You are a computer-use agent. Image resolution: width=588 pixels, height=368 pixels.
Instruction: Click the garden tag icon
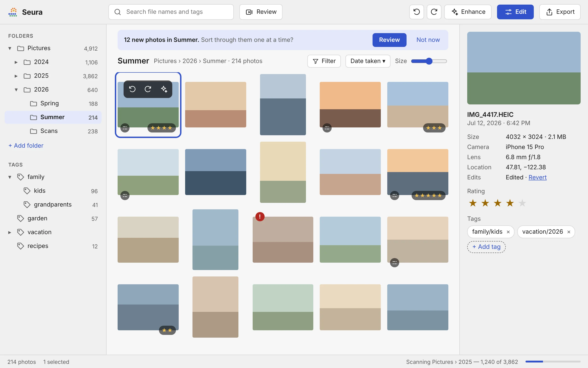21,218
